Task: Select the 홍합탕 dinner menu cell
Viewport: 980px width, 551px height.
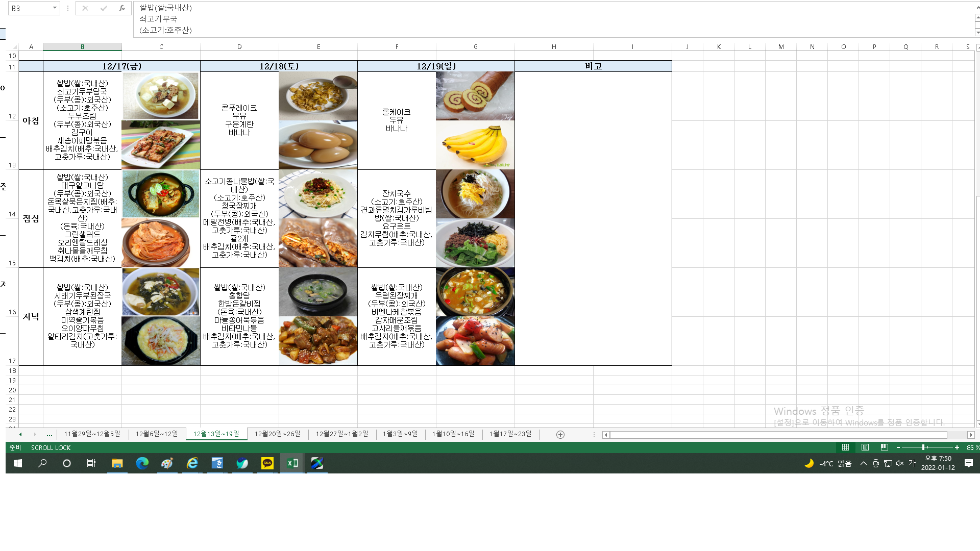Action: coord(239,316)
